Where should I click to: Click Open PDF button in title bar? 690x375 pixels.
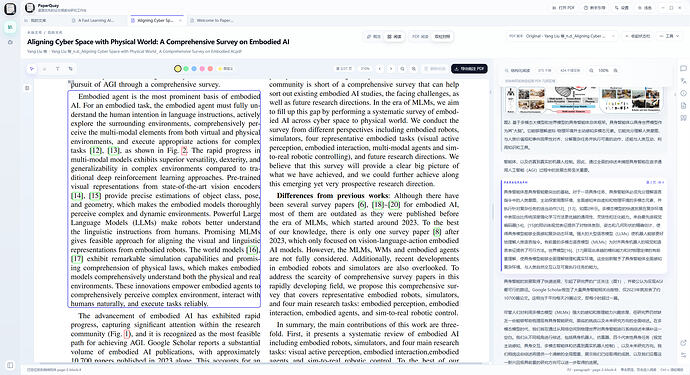coord(563,8)
